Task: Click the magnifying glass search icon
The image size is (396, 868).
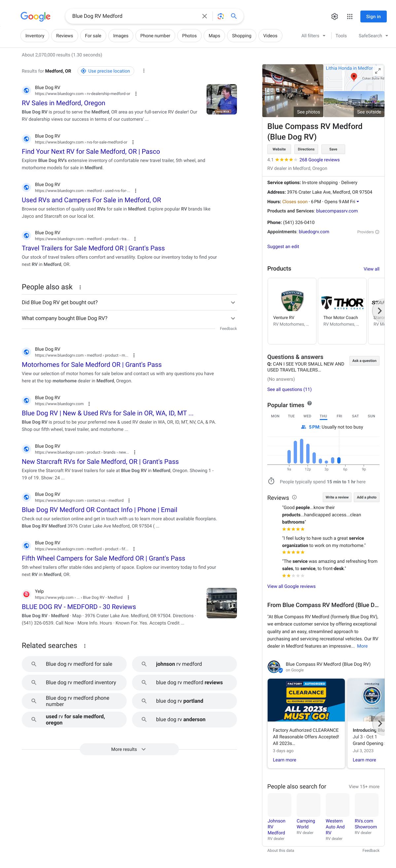Action: tap(234, 16)
